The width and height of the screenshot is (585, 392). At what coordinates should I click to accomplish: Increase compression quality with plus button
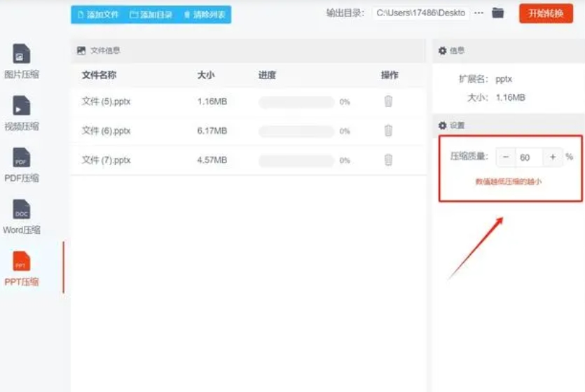point(553,157)
